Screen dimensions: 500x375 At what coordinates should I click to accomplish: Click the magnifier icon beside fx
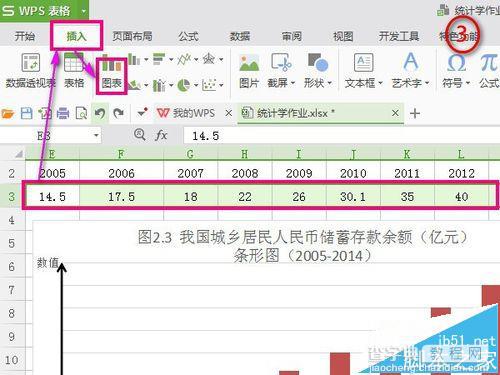(x=139, y=135)
